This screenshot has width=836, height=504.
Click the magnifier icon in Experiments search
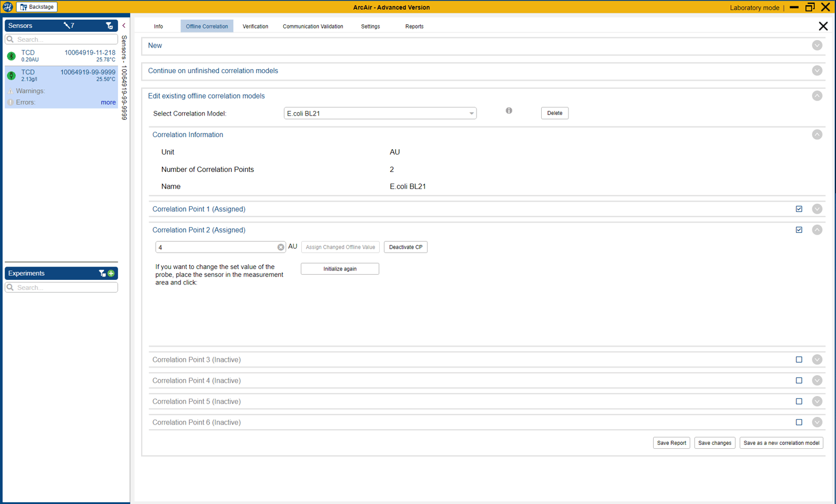[x=10, y=287]
